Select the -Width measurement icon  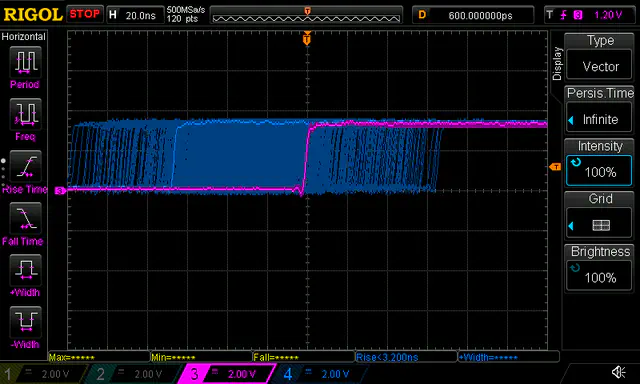25,322
